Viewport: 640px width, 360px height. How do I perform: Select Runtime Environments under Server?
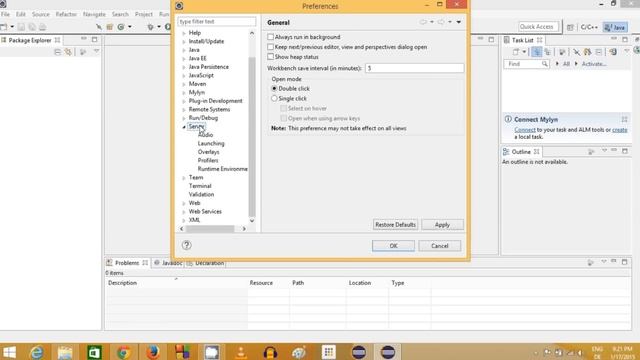(222, 169)
